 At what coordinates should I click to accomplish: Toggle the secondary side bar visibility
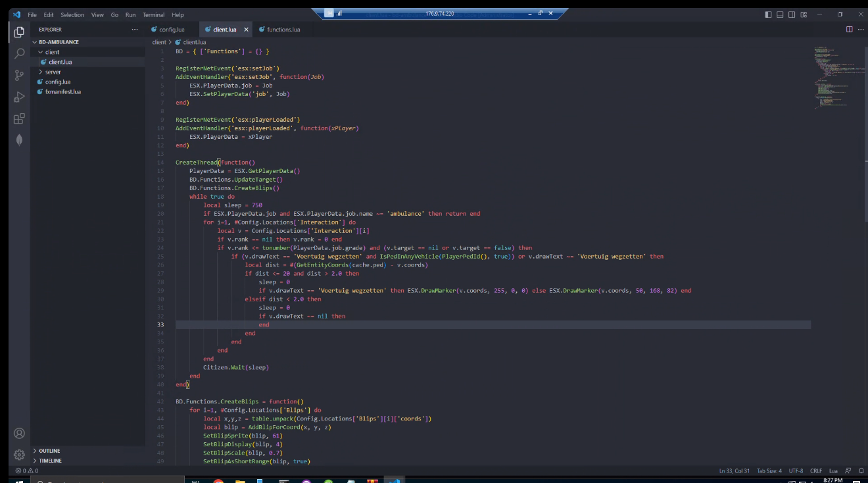[792, 14]
